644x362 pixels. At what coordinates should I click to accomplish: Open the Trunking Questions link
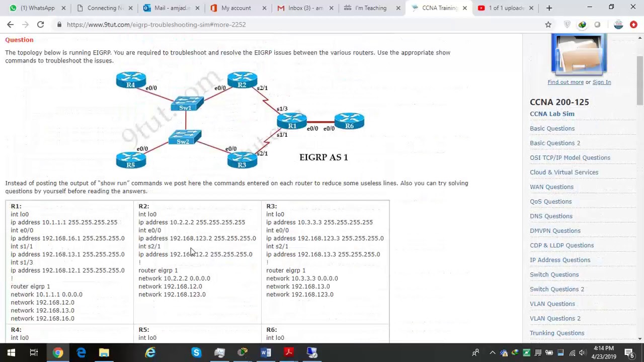tap(557, 332)
